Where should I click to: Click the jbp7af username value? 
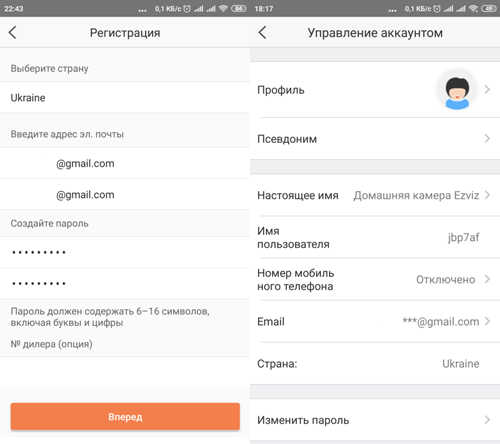pyautogui.click(x=463, y=237)
